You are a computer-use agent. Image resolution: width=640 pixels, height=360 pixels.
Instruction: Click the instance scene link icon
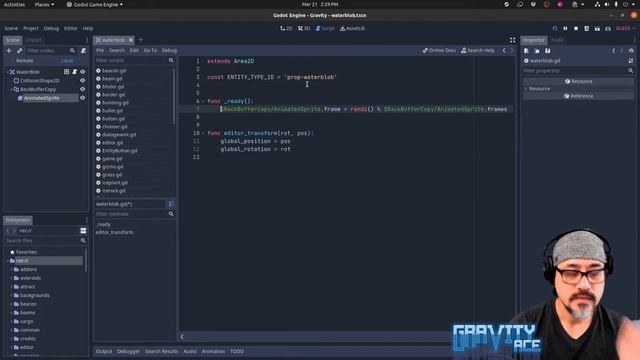point(20,51)
